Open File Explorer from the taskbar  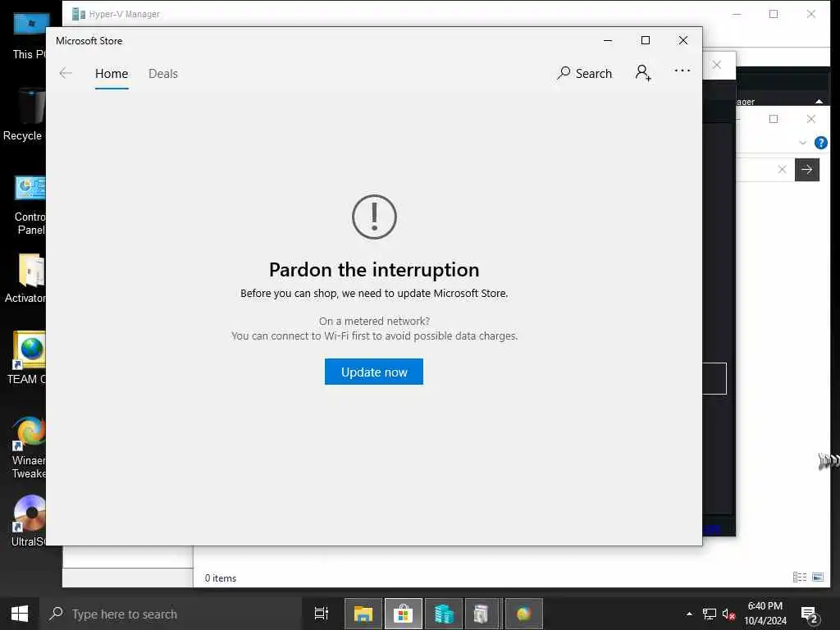[363, 614]
